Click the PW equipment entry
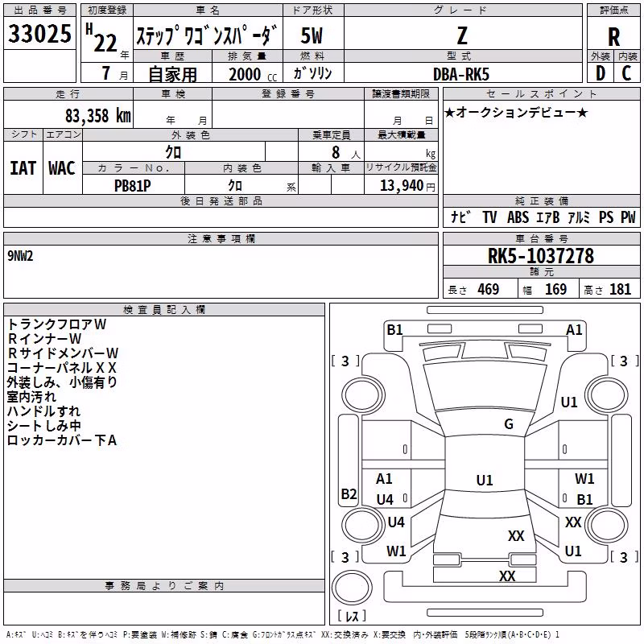644x644 pixels. click(628, 217)
